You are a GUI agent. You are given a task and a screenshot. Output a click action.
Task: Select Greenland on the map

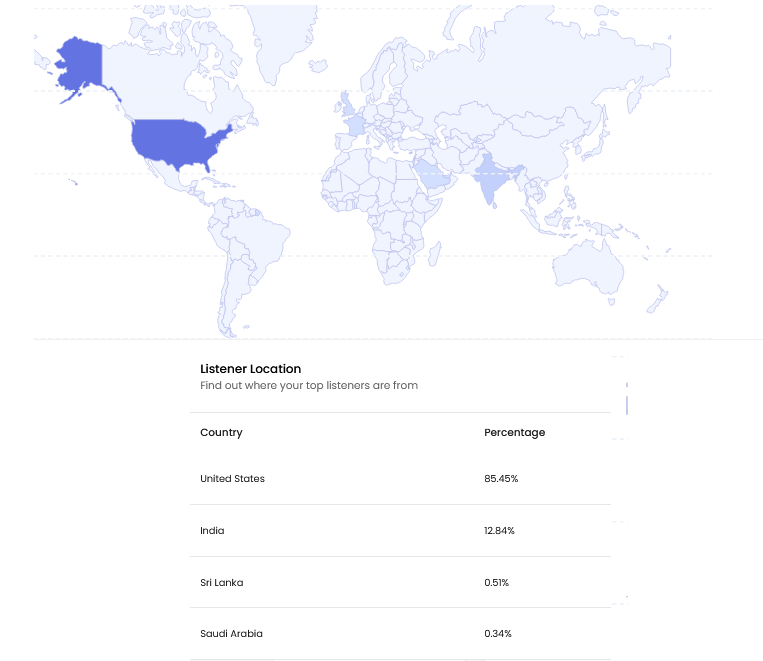[x=280, y=37]
